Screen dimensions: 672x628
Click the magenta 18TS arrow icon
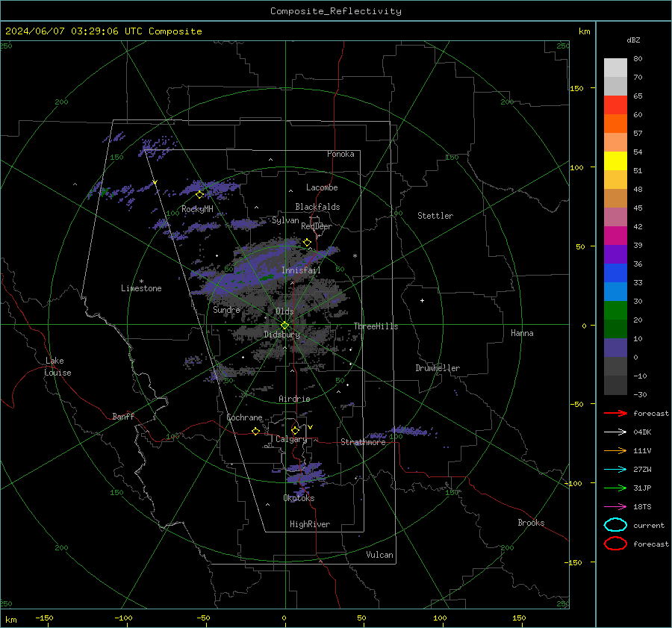(615, 507)
